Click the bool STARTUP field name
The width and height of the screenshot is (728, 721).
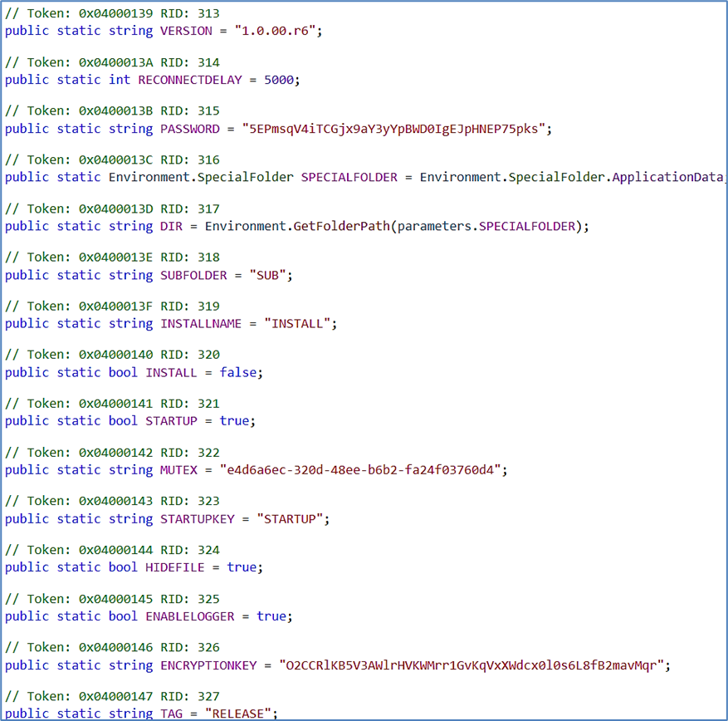click(x=171, y=421)
